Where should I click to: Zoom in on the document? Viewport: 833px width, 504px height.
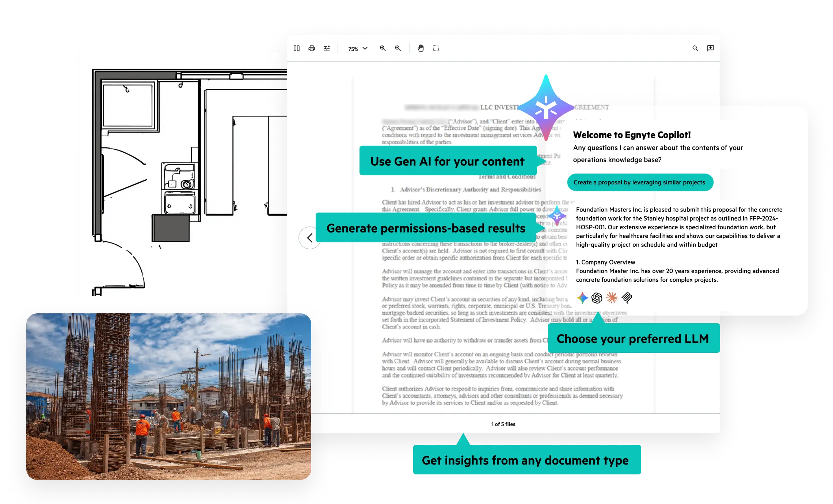click(x=383, y=48)
